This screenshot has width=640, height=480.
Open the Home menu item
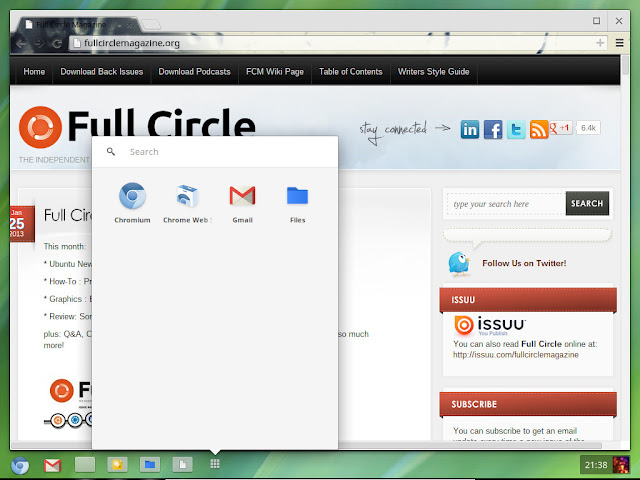coord(34,72)
